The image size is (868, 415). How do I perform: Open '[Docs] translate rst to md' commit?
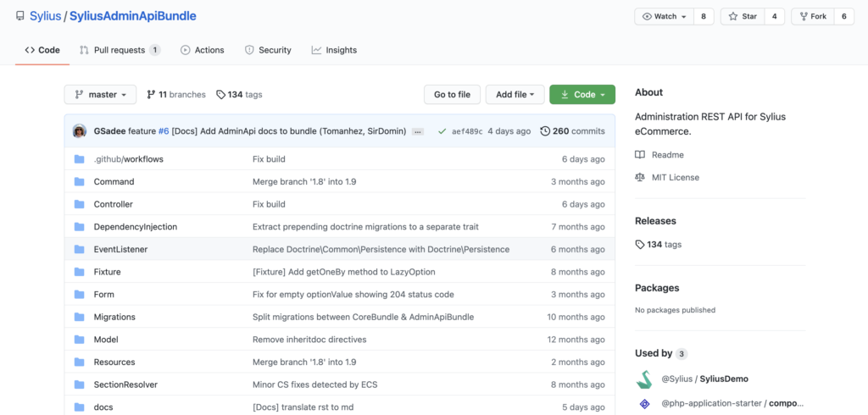[x=303, y=407]
